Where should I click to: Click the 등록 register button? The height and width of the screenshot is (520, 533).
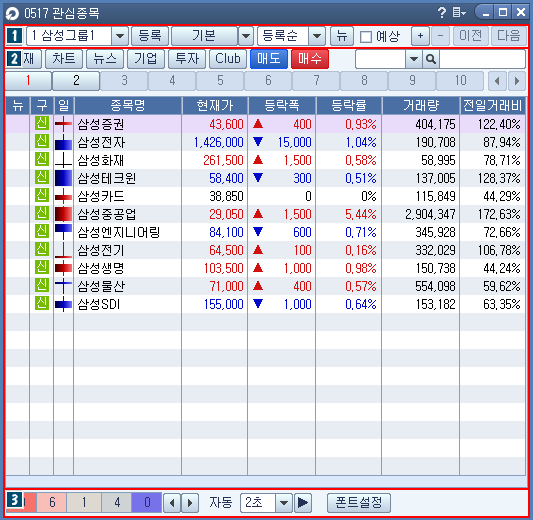(x=150, y=36)
